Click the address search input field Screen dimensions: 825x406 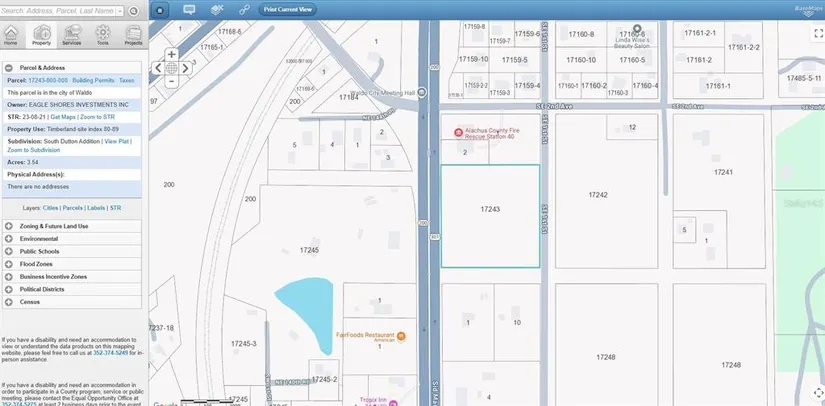[x=60, y=9]
